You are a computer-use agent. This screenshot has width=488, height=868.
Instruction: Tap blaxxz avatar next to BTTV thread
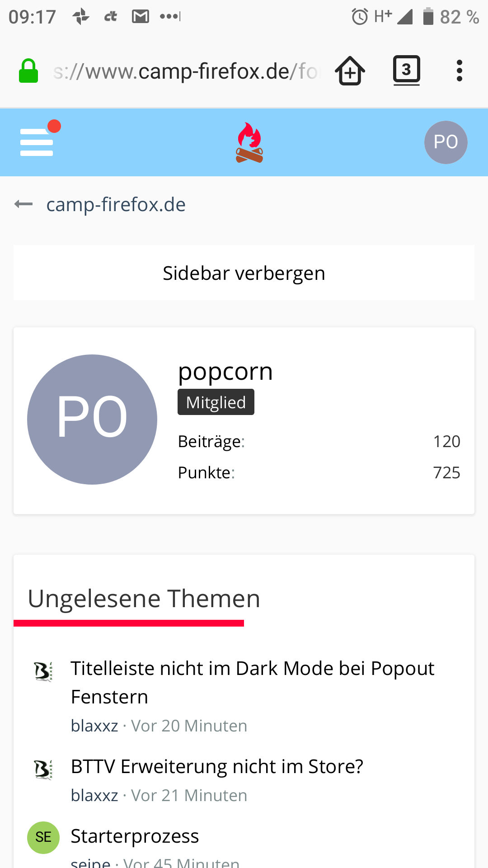(43, 770)
